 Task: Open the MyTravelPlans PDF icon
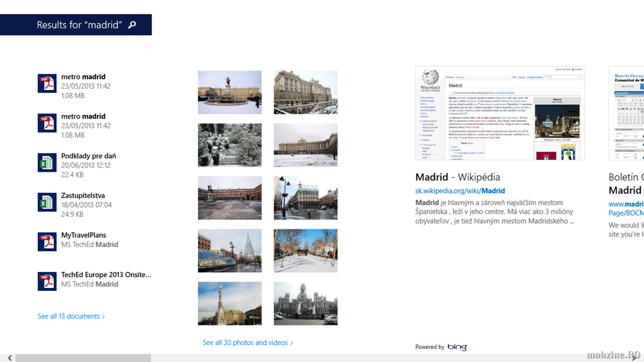click(x=47, y=242)
